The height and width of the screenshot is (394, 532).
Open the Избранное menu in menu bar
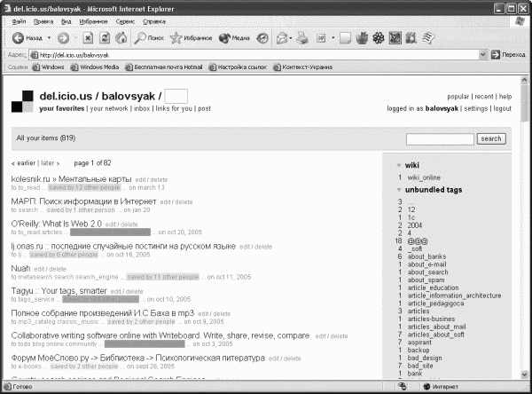pyautogui.click(x=93, y=21)
